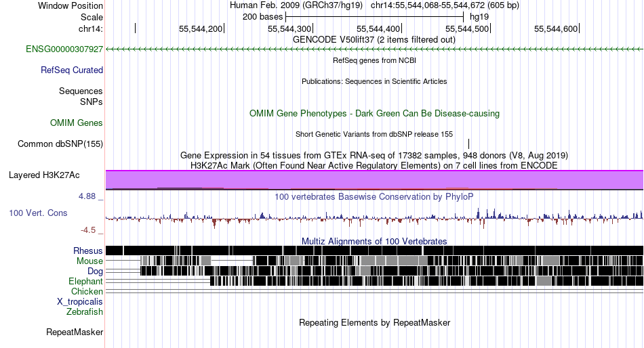Click the -4.5 PhyloP lower scale value
644x348 pixels.
click(88, 230)
